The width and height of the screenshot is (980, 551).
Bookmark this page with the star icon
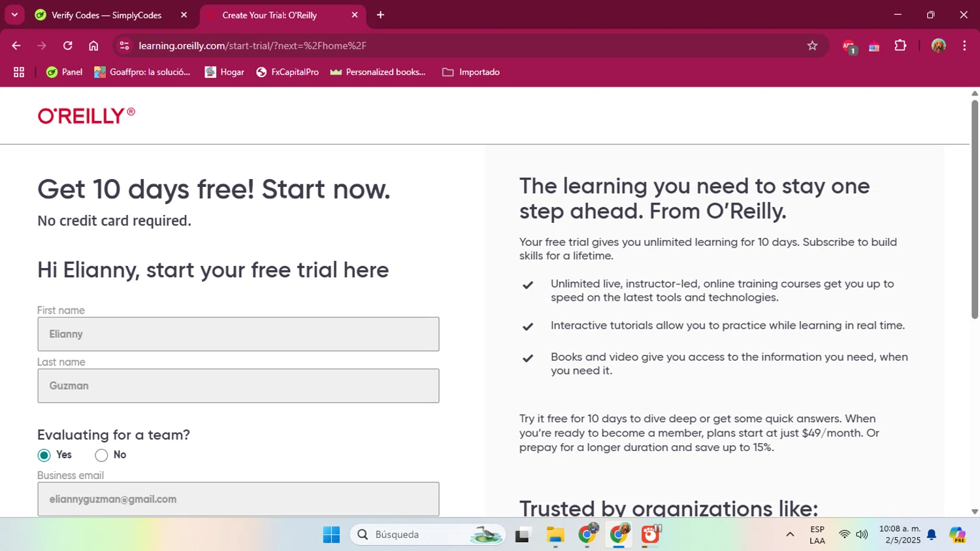point(812,46)
